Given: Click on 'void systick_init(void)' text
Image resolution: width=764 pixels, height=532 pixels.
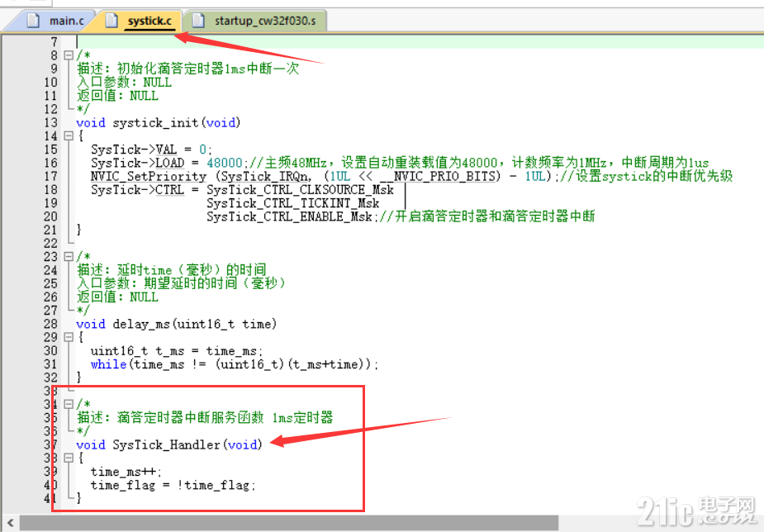Looking at the screenshot, I should point(159,123).
